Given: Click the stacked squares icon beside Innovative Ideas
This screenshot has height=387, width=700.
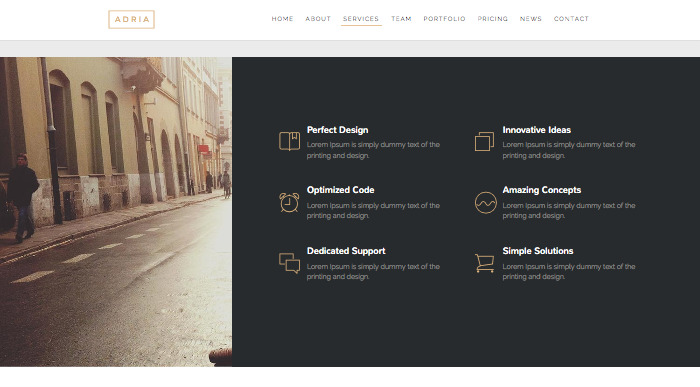Looking at the screenshot, I should [x=484, y=141].
